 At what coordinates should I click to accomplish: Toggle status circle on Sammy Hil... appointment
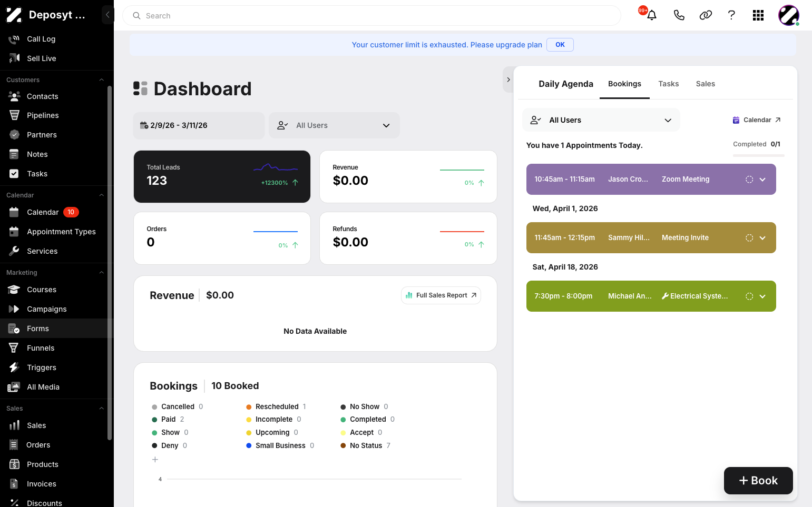pyautogui.click(x=749, y=238)
